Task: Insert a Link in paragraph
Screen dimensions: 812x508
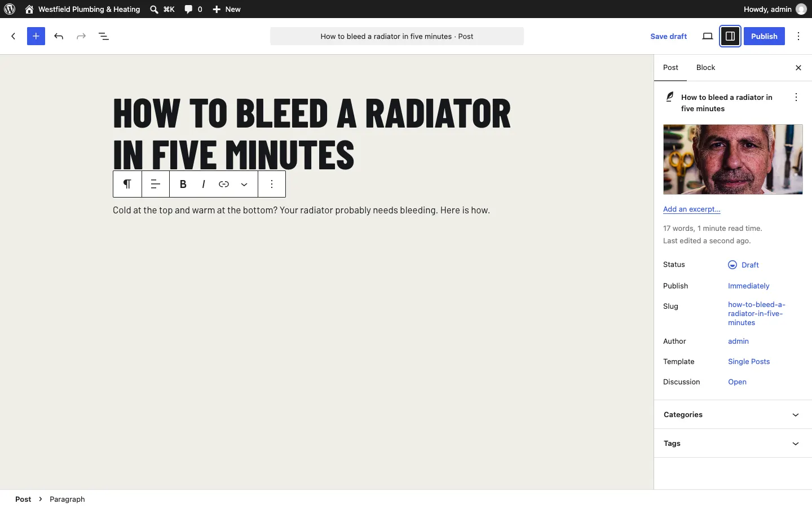Action: [224, 185]
